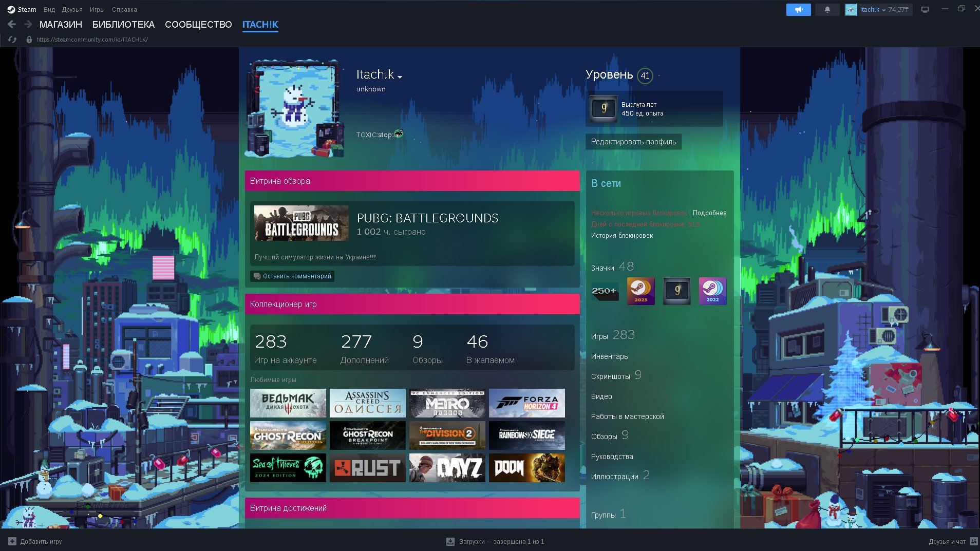The height and width of the screenshot is (551, 980).
Task: Open Работы в мастерской link
Action: coord(627,416)
